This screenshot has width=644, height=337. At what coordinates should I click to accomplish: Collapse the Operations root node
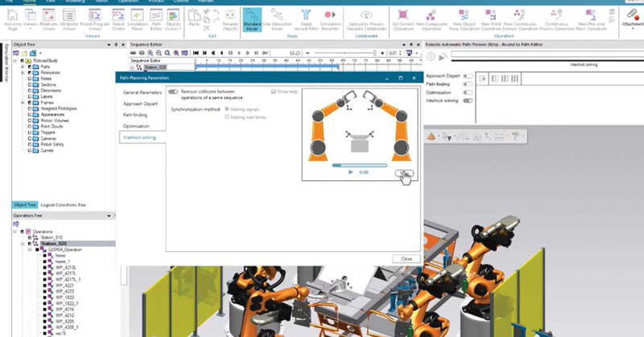pyautogui.click(x=15, y=232)
